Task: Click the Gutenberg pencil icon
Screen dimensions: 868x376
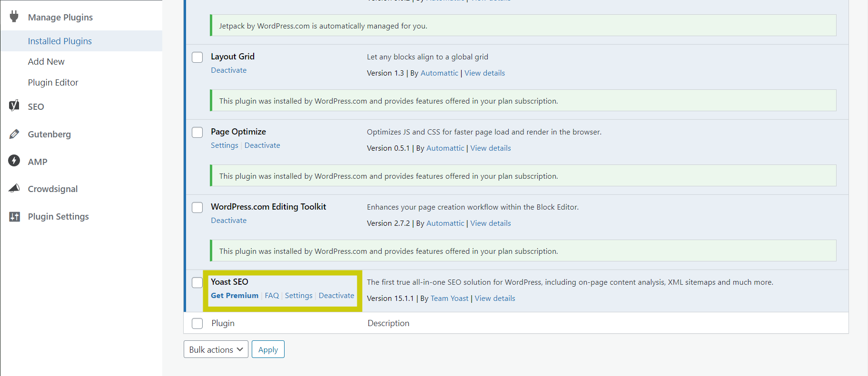Action: click(x=14, y=134)
